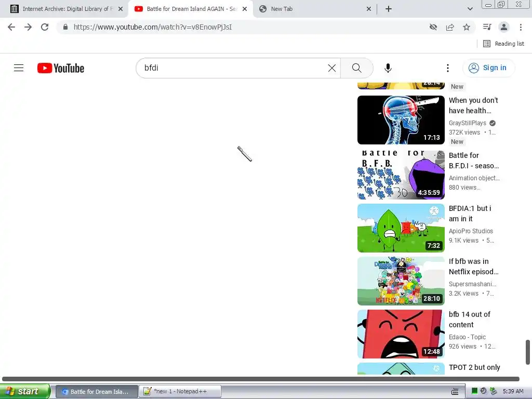
Task: Click '3.2K views' on Netflix bfb video
Action: 463,293
